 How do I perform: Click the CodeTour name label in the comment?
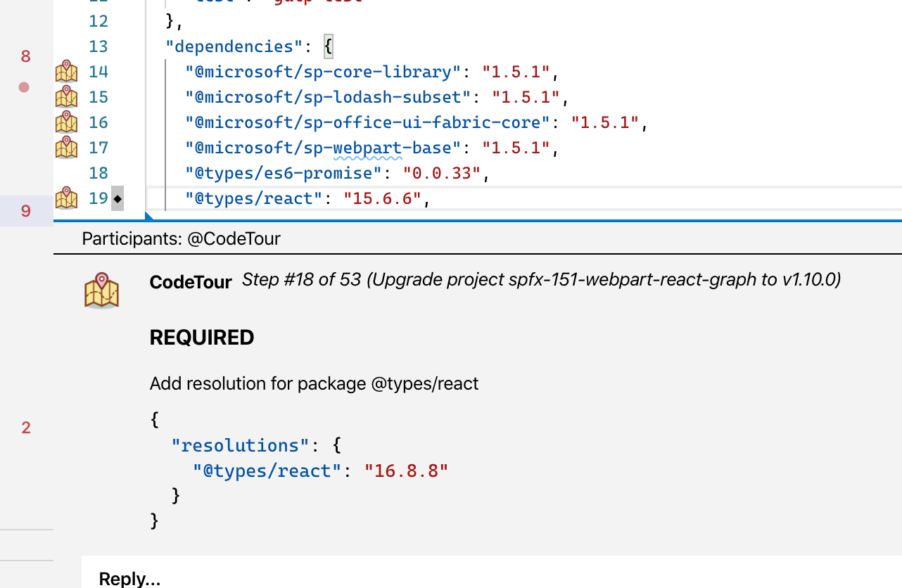190,282
